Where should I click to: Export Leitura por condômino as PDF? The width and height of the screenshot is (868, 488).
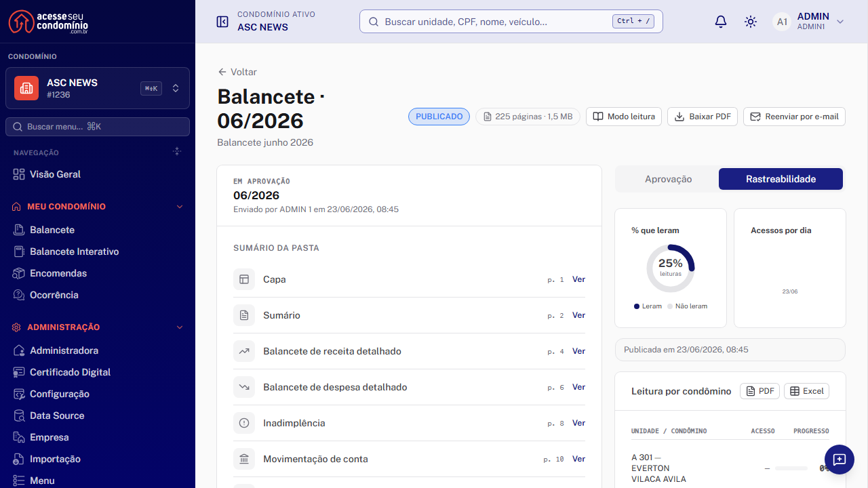click(x=759, y=391)
